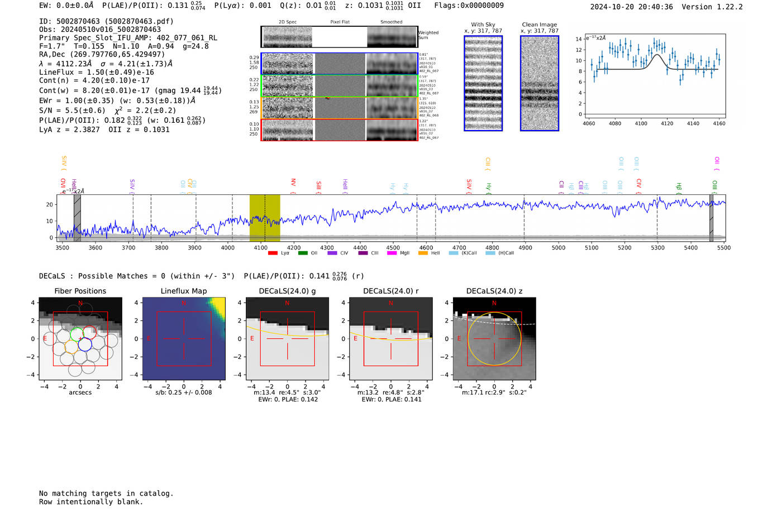Open the DECaLS(24.0) g image
Screen dimensions: 782x532
pyautogui.click(x=287, y=339)
